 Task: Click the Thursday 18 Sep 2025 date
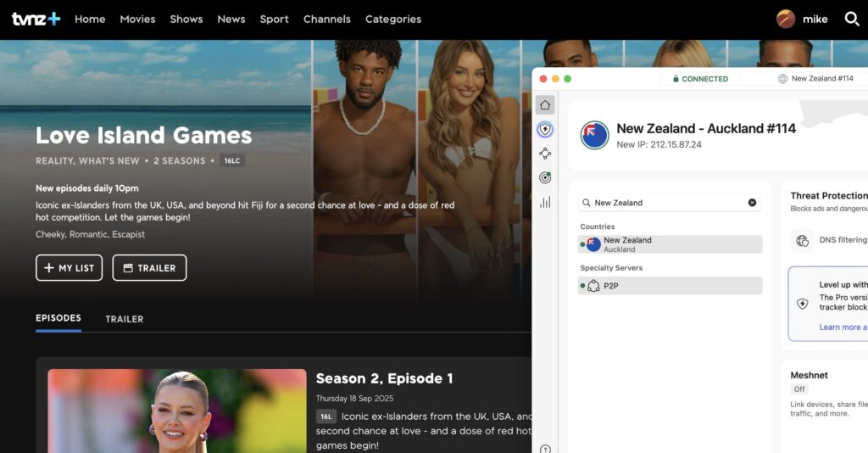355,398
